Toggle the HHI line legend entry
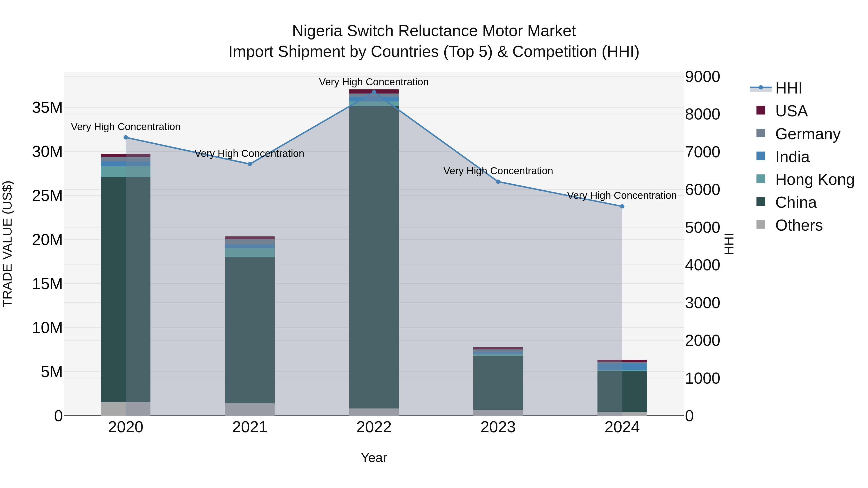 pos(776,88)
